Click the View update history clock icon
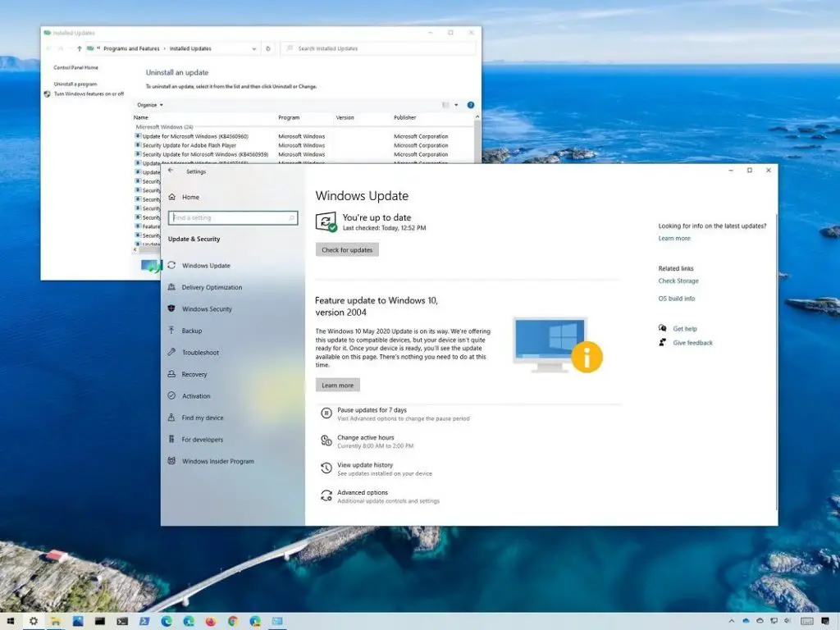Screen dimensions: 840x630 [x=326, y=468]
